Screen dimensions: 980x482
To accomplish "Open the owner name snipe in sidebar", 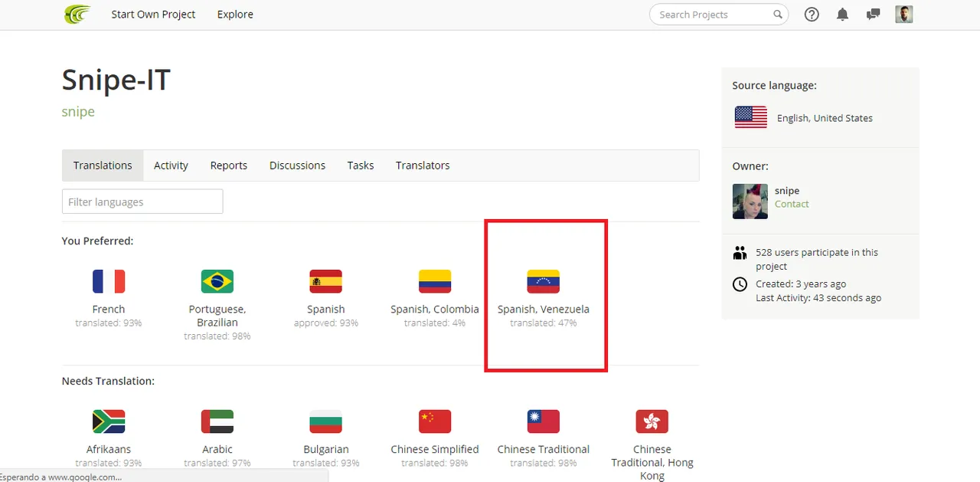I will coord(787,191).
